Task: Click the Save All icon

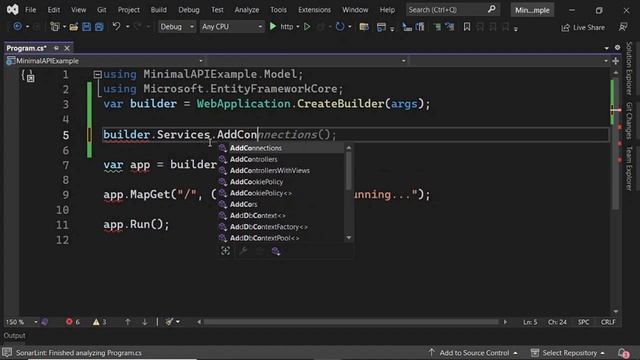Action: coord(99,27)
